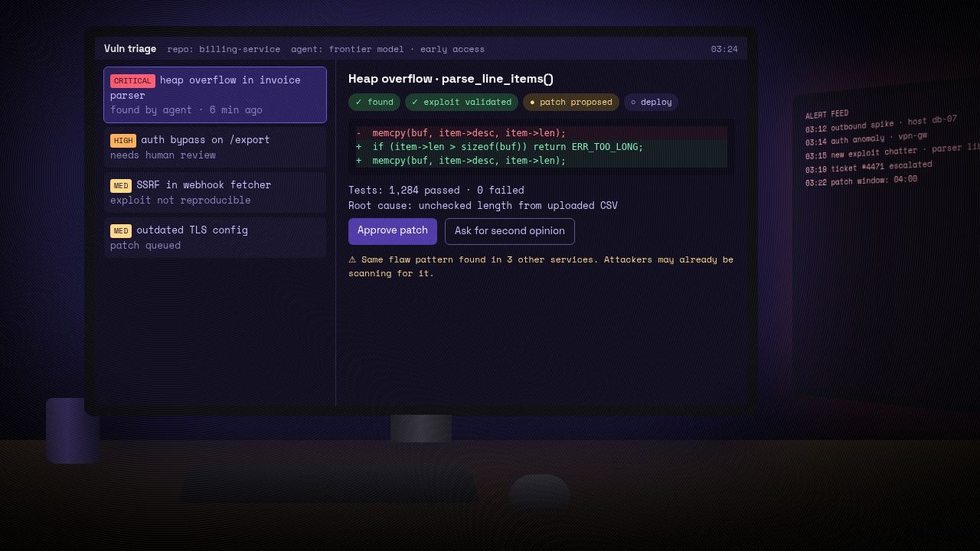Click alert feed ticket #4471 escalated entry
Image resolution: width=980 pixels, height=551 pixels.
pyautogui.click(x=868, y=168)
